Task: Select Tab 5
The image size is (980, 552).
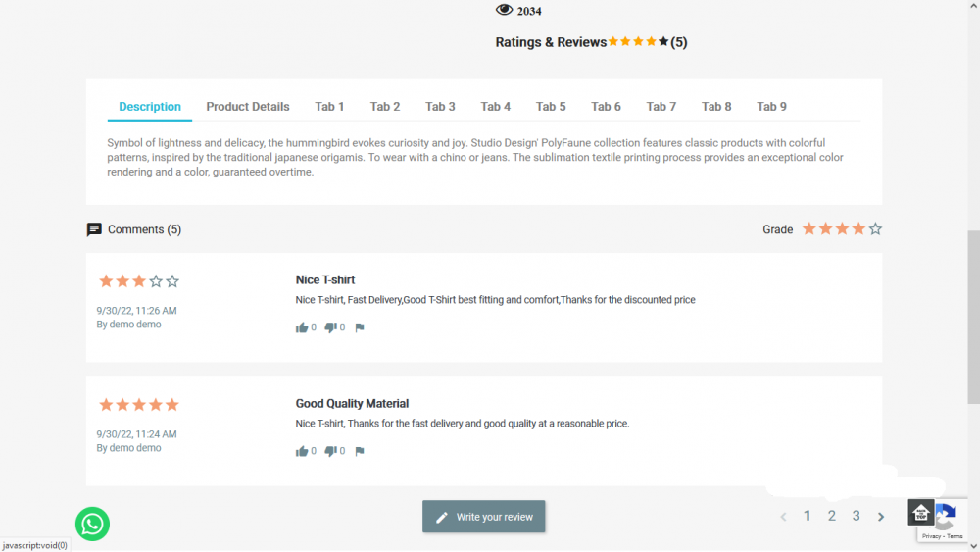Action: point(551,106)
